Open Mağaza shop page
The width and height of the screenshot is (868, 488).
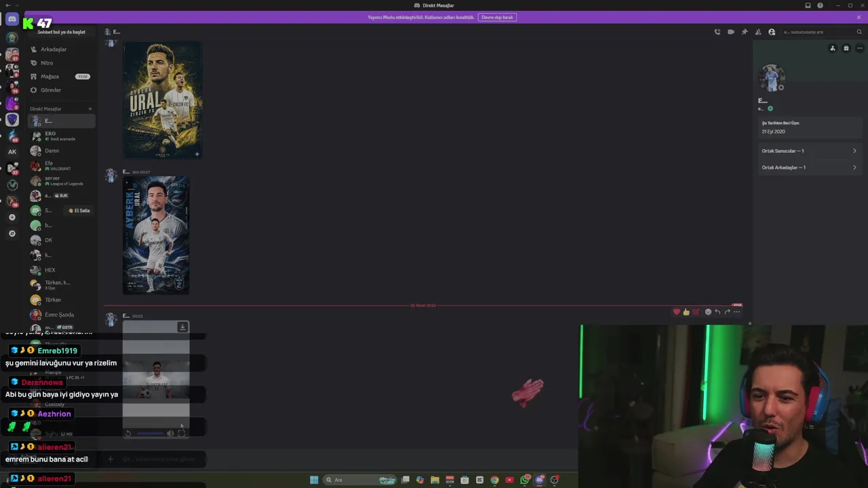(61, 77)
